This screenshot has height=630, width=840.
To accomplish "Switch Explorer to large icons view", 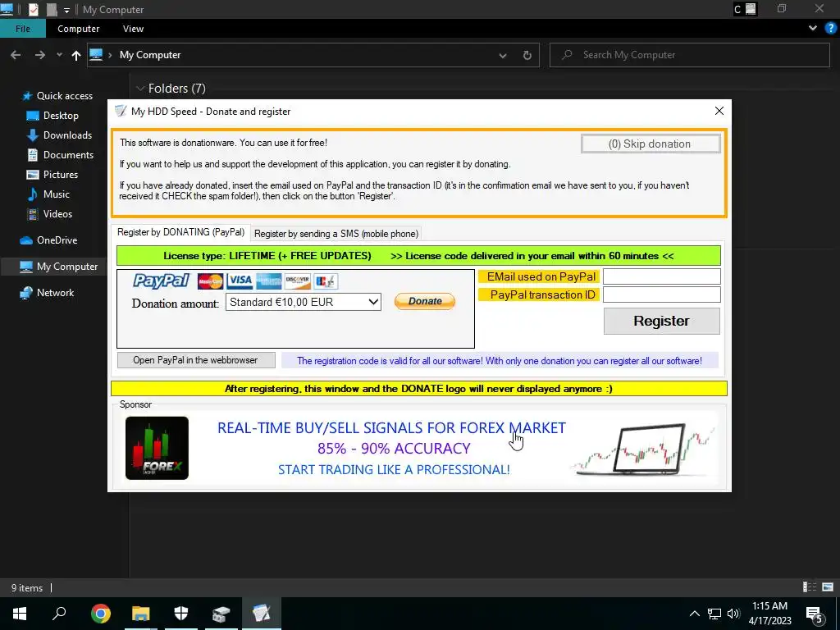I will [x=828, y=587].
